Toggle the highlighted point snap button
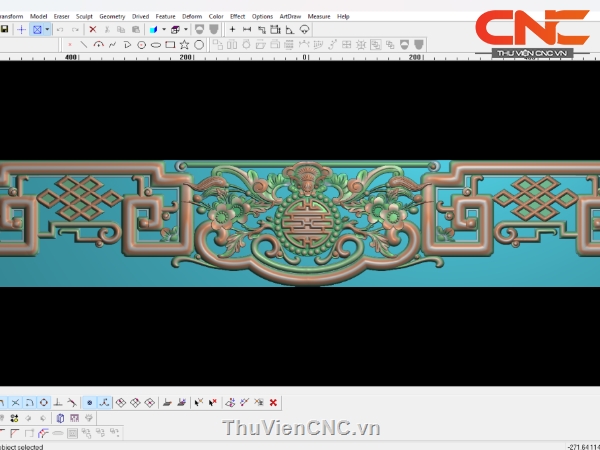The height and width of the screenshot is (450, 600). click(x=88, y=402)
